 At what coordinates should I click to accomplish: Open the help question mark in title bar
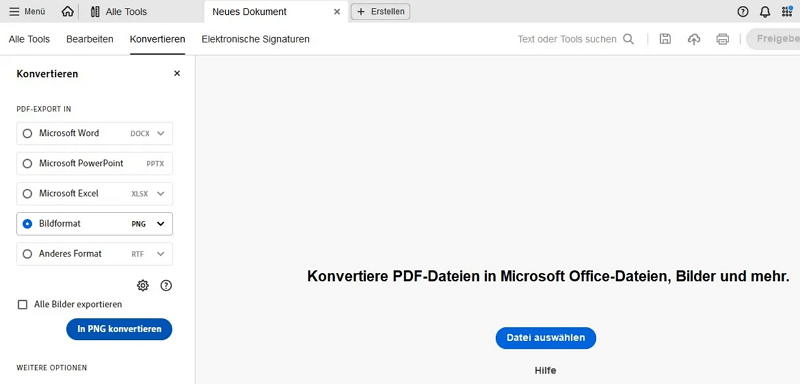pyautogui.click(x=743, y=12)
